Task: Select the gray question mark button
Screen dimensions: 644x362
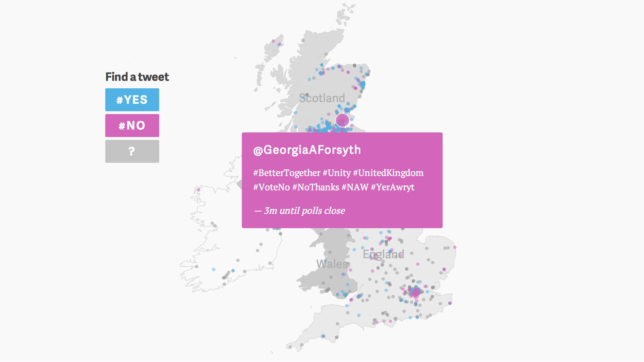Action: coord(132,151)
